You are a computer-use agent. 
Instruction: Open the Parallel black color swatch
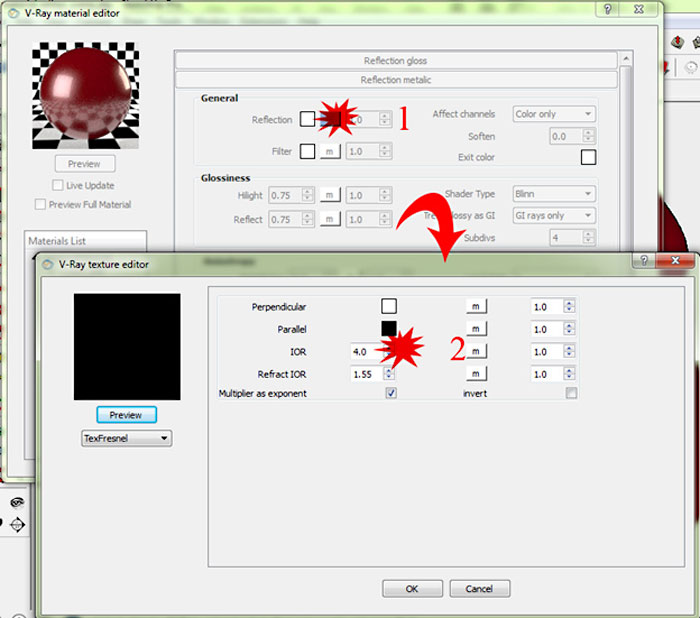389,329
